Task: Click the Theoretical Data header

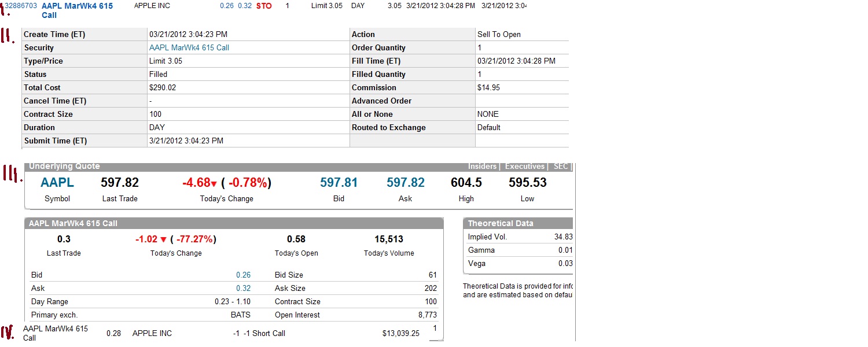Action: tap(518, 223)
